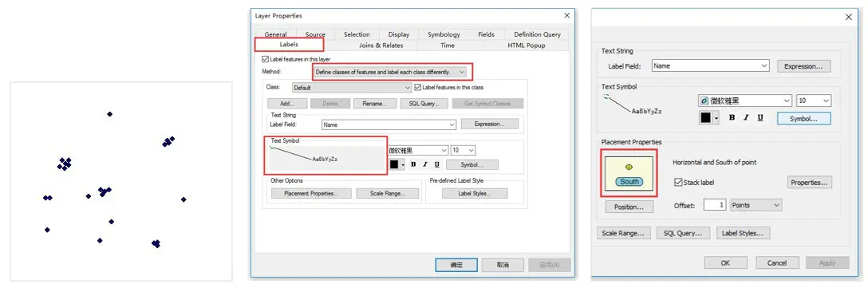The image size is (868, 288).
Task: Open the Definition Query tab
Action: click(537, 34)
